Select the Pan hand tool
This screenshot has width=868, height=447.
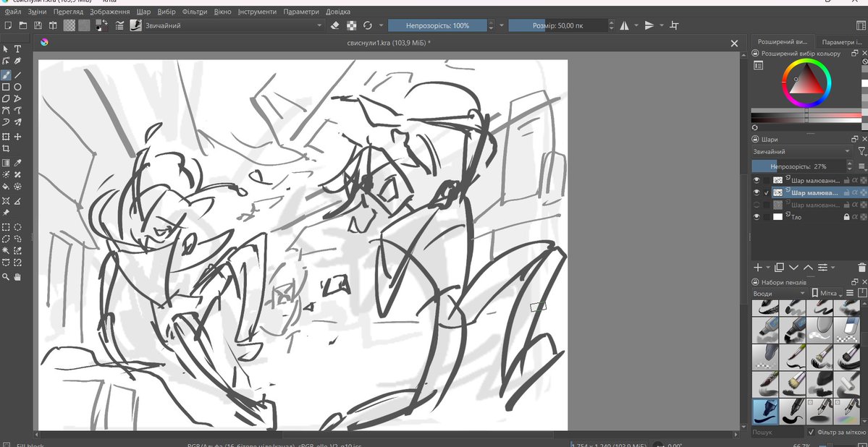(17, 276)
